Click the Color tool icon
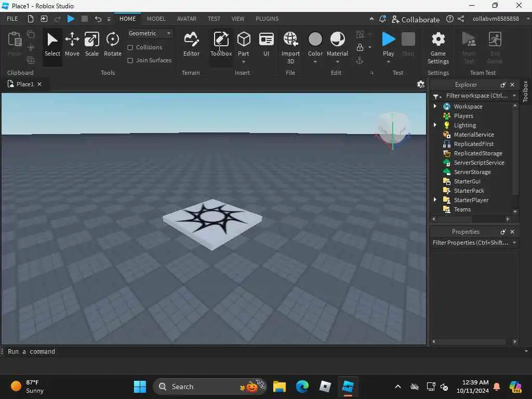Screen dimensions: 532x399 click(x=315, y=39)
